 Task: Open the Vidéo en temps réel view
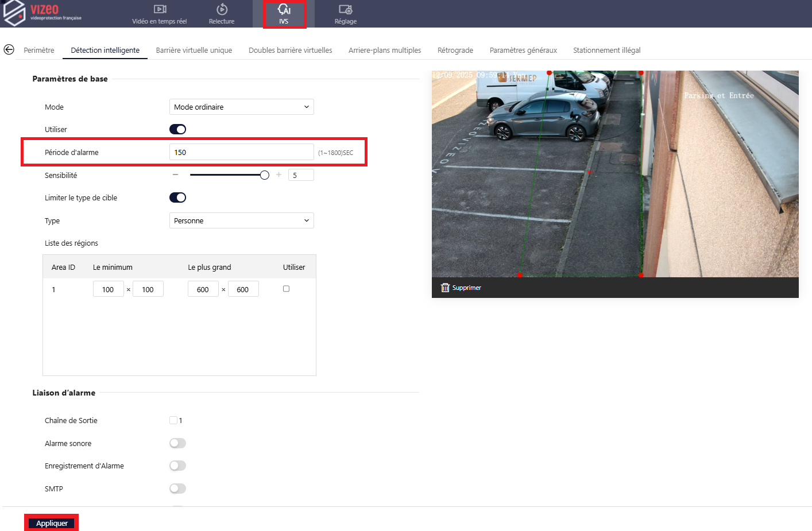click(x=159, y=14)
